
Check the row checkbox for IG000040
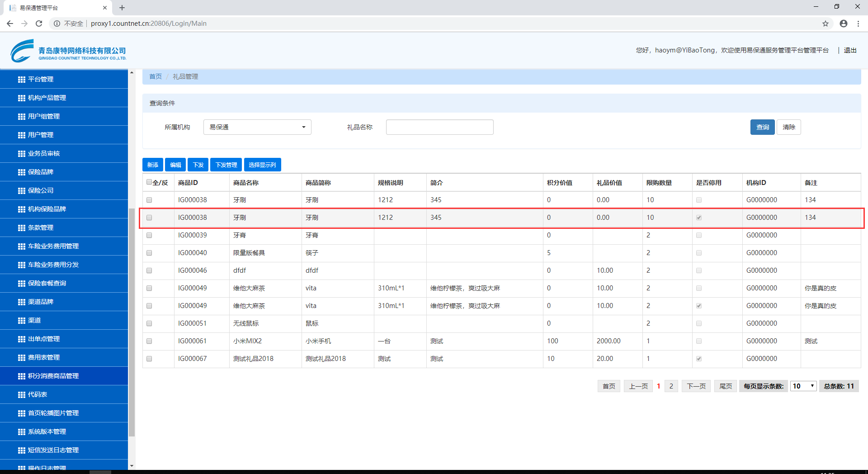(149, 253)
